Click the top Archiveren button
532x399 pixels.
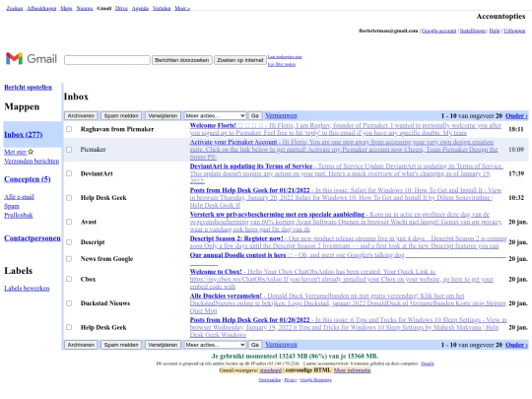pyautogui.click(x=81, y=115)
